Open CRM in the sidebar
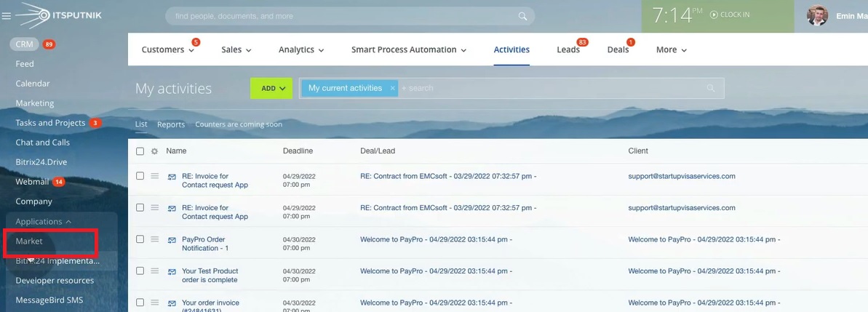The height and width of the screenshot is (312, 868). [x=24, y=44]
